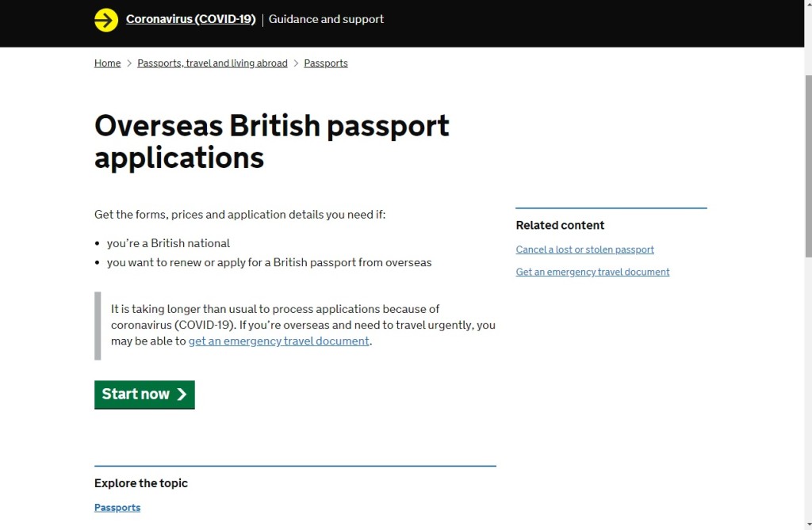Screen dimensions: 812x530
Task: Click the chevron before Passports breadcrumb
Action: point(296,63)
